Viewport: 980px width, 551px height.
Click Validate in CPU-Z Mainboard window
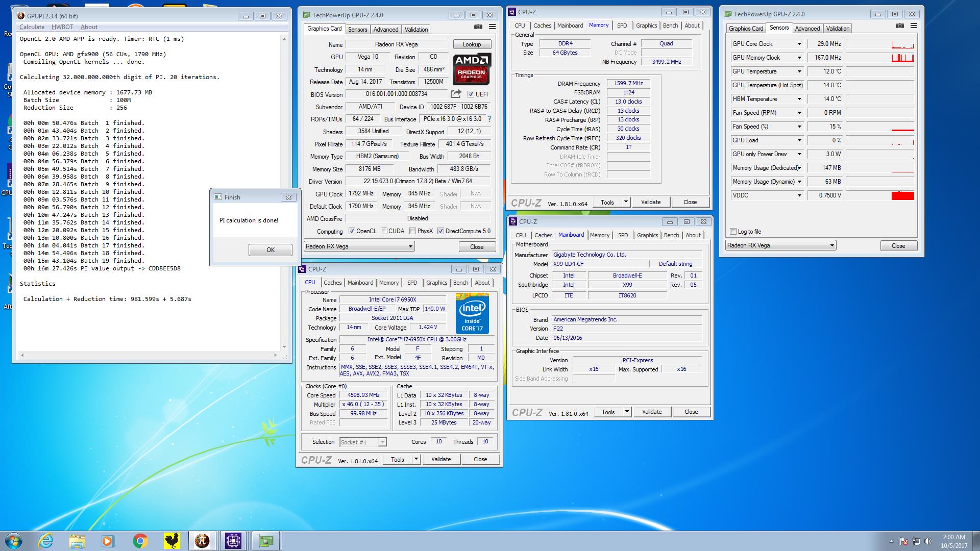pyautogui.click(x=651, y=412)
